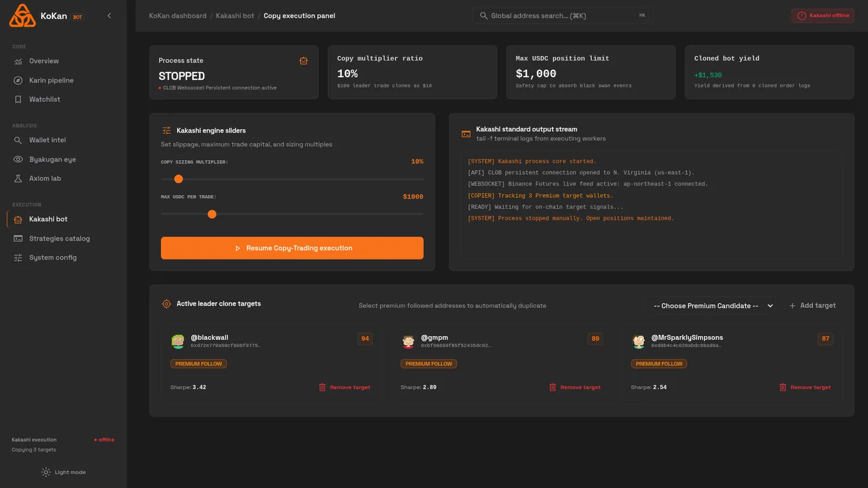
Task: Click the KoKan triangle logo
Action: (22, 16)
